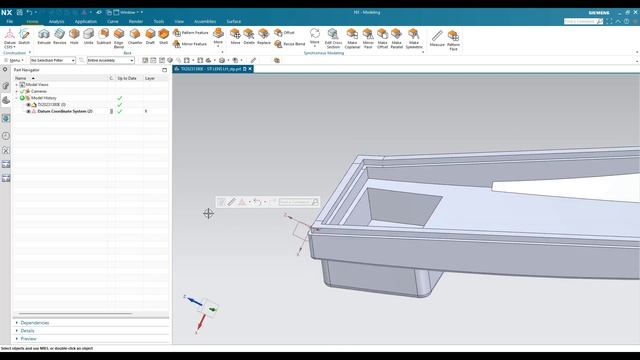The width and height of the screenshot is (640, 360).
Task: Switch to the Surface ribbon tab
Action: pos(234,22)
